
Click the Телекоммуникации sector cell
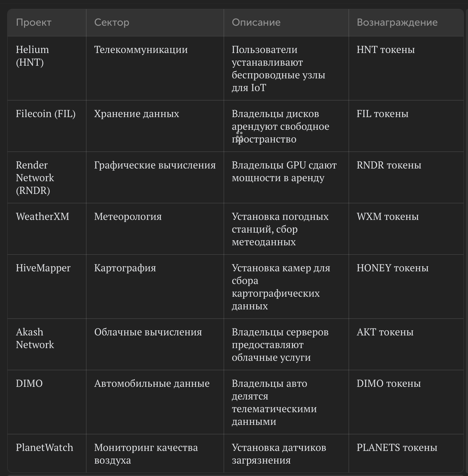point(141,50)
